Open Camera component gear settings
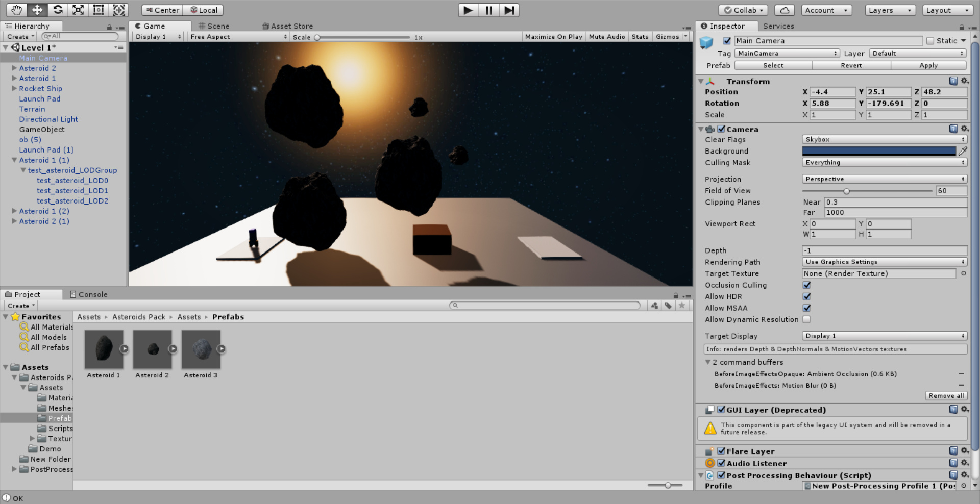This screenshot has width=980, height=504. [x=964, y=129]
